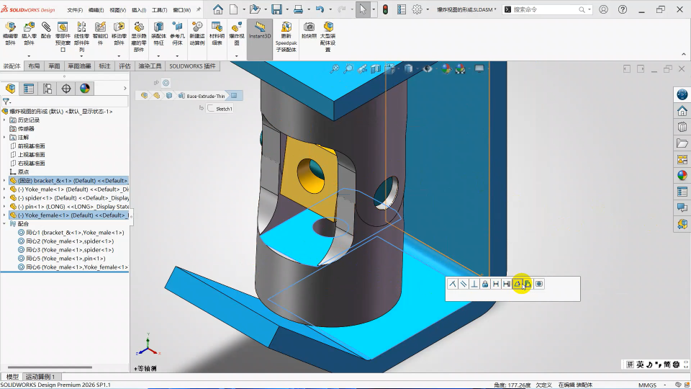Click the Section View icon in the view toolbar
The height and width of the screenshot is (389, 691).
375,69
